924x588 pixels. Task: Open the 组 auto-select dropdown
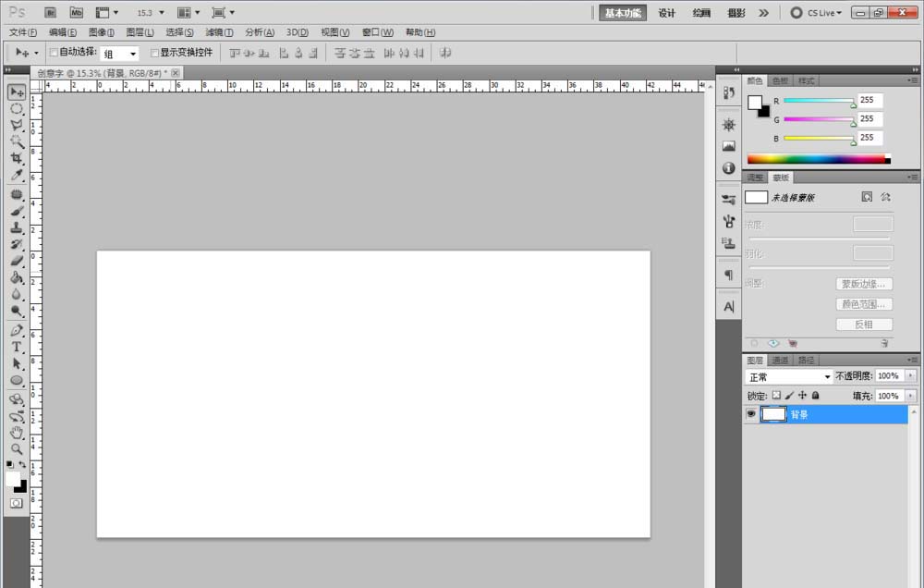point(133,54)
